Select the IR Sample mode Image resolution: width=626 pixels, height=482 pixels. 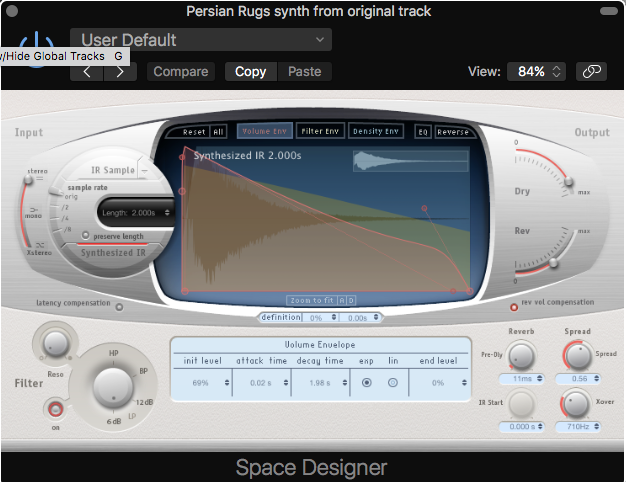click(113, 170)
